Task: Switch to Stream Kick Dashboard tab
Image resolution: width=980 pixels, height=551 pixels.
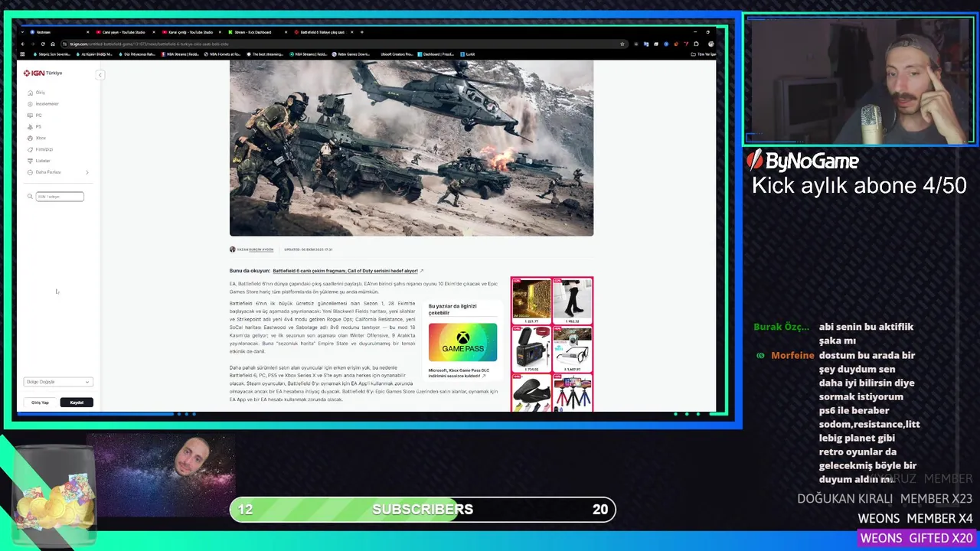Action: click(256, 32)
